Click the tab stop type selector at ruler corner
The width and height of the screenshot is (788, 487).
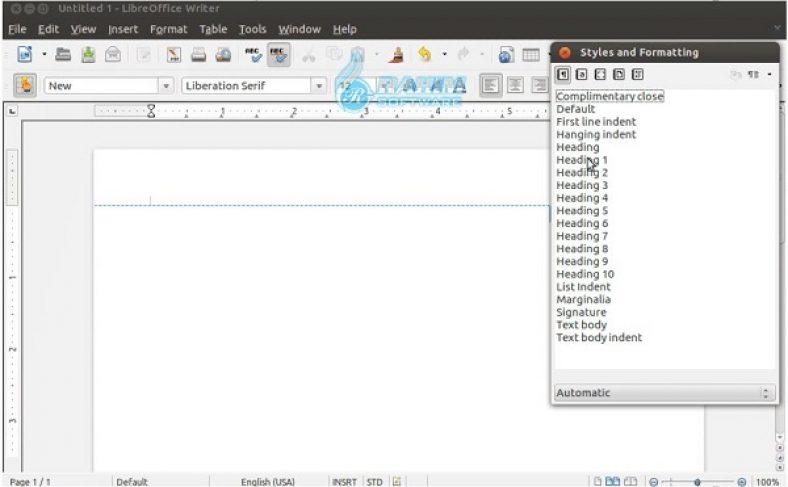13,111
